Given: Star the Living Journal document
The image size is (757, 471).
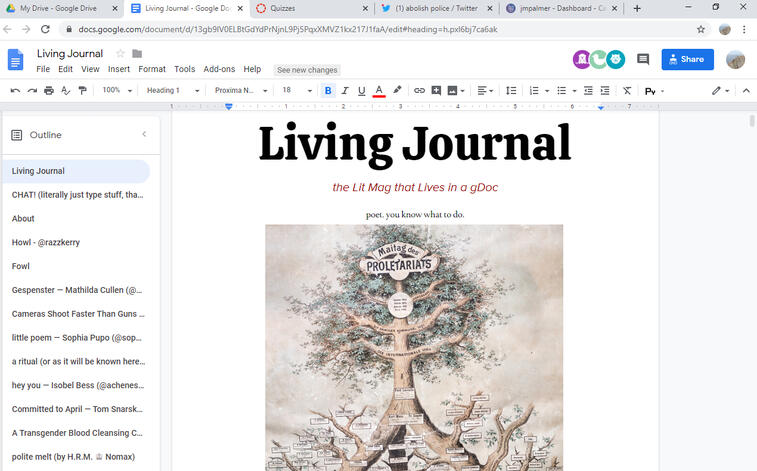Looking at the screenshot, I should tap(120, 54).
